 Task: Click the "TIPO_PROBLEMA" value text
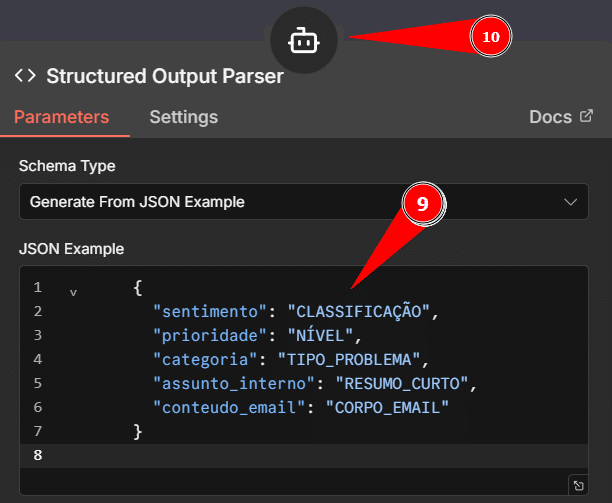pyautogui.click(x=349, y=360)
